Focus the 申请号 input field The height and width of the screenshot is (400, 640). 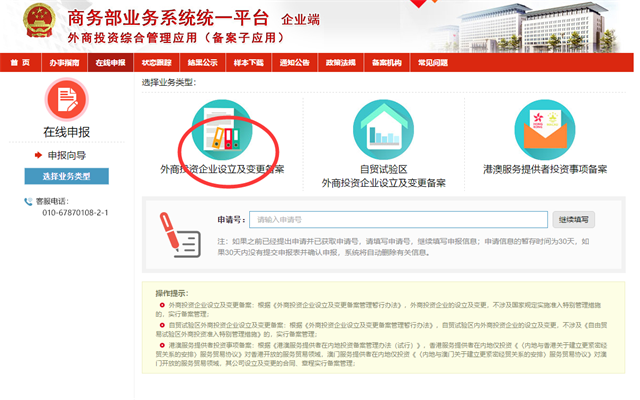(x=398, y=220)
